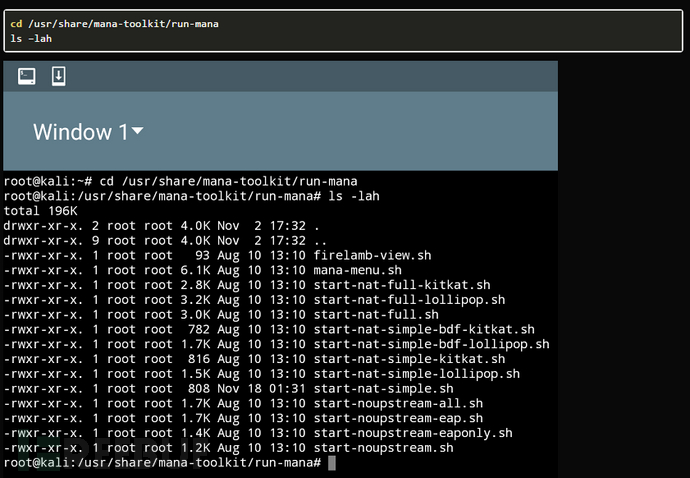The width and height of the screenshot is (690, 478).
Task: Expand the Window 1 dropdown
Action: pos(88,132)
